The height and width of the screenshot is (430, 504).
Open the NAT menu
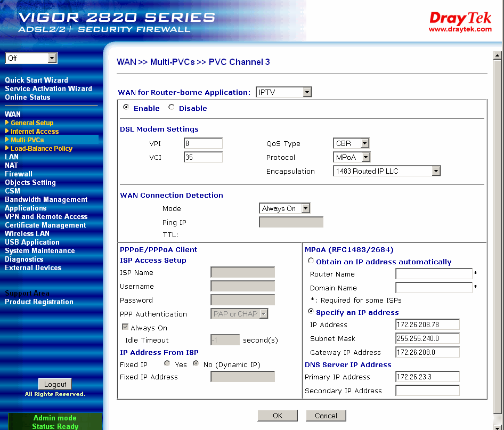pyautogui.click(x=11, y=166)
